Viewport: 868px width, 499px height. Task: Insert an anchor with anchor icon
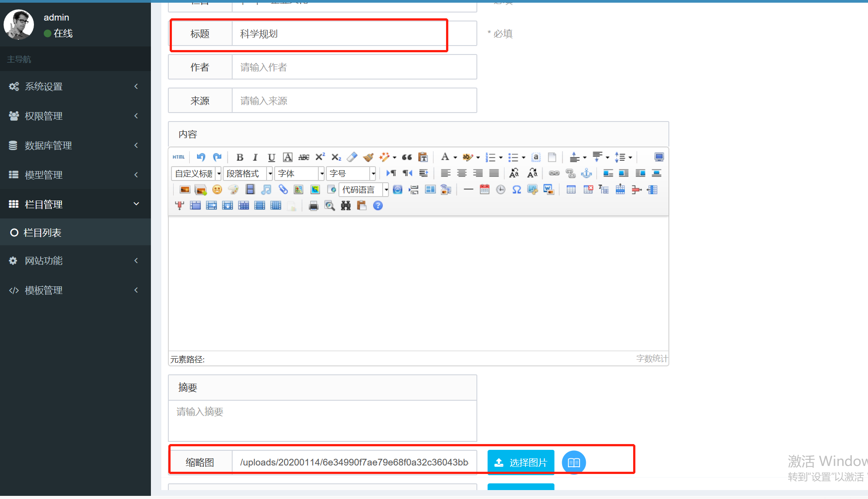click(586, 173)
